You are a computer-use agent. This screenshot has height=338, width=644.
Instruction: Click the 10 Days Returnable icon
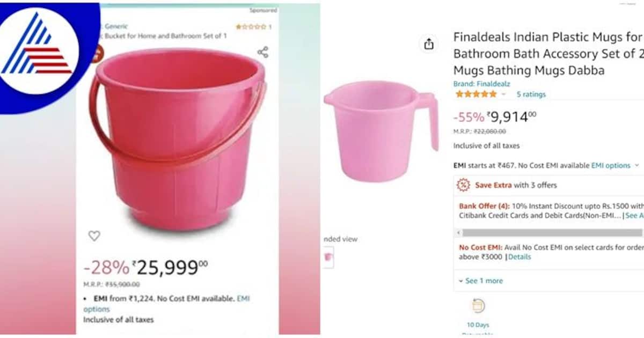pos(478,306)
